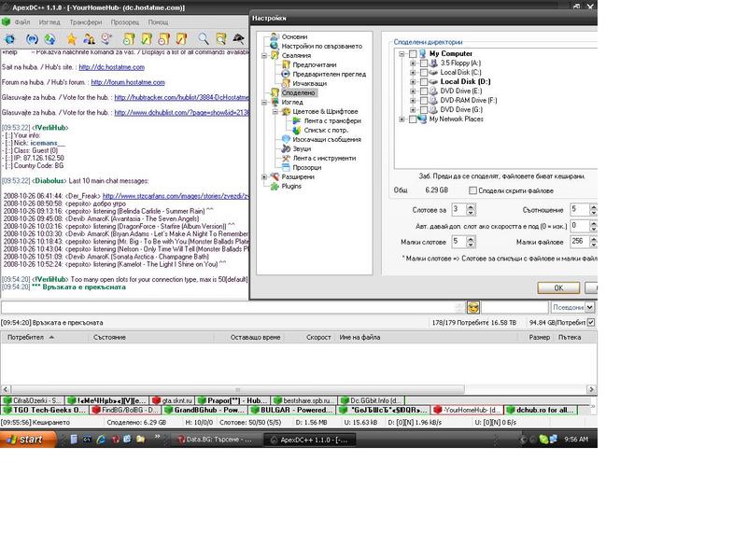Collapse the My Computer tree node
This screenshot has width=747, height=560.
402,54
